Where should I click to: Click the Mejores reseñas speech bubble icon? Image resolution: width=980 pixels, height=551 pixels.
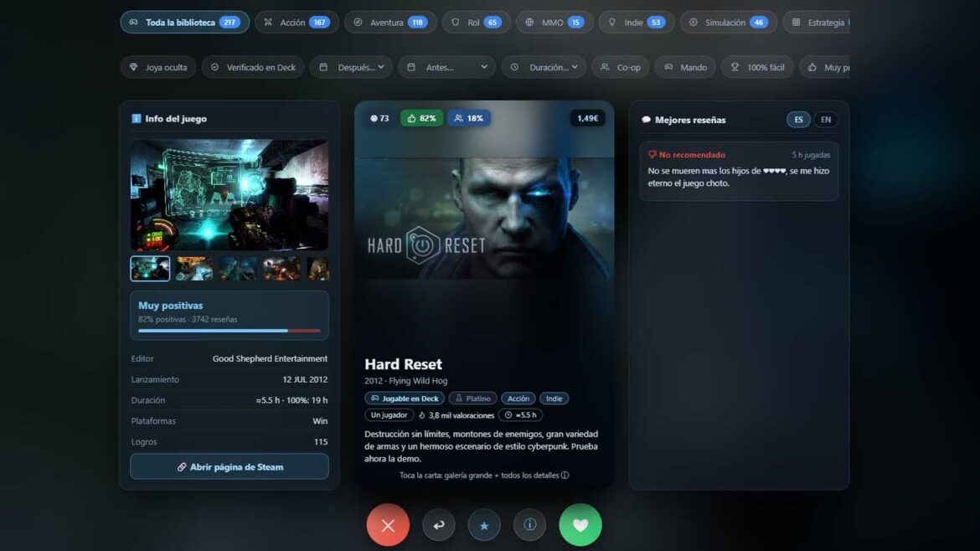646,120
